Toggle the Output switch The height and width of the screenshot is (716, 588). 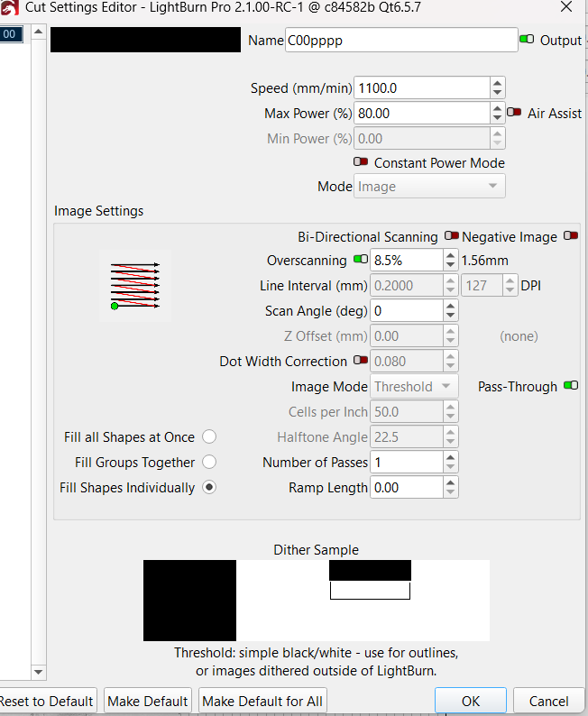click(527, 41)
